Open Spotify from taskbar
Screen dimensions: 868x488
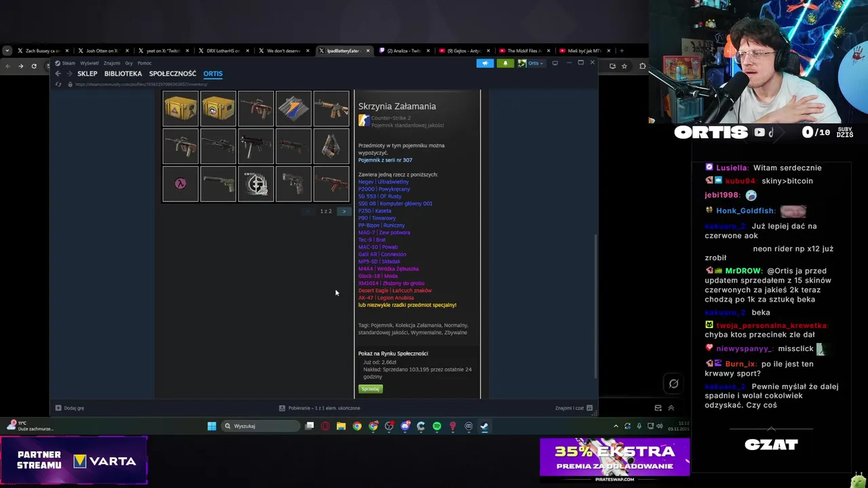click(x=437, y=426)
